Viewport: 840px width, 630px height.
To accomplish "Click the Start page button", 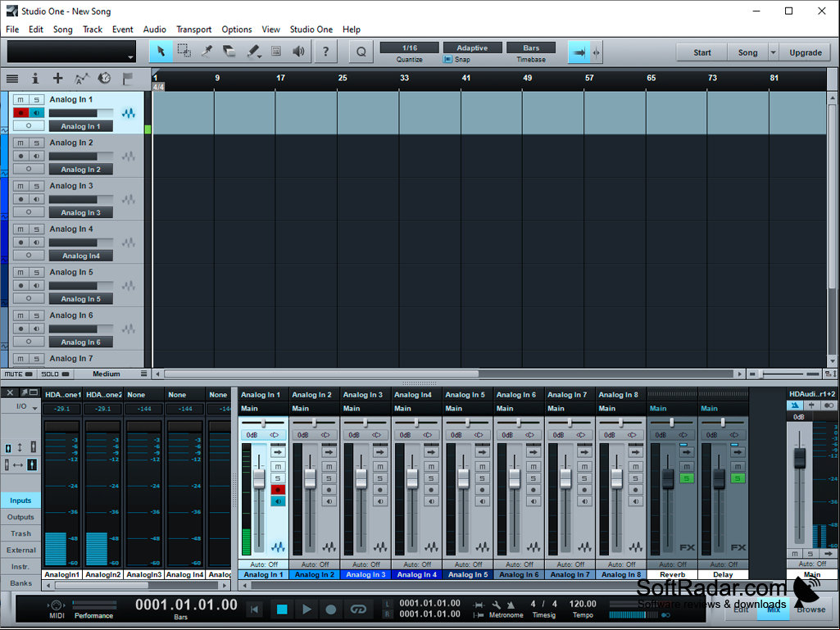I will pyautogui.click(x=702, y=52).
